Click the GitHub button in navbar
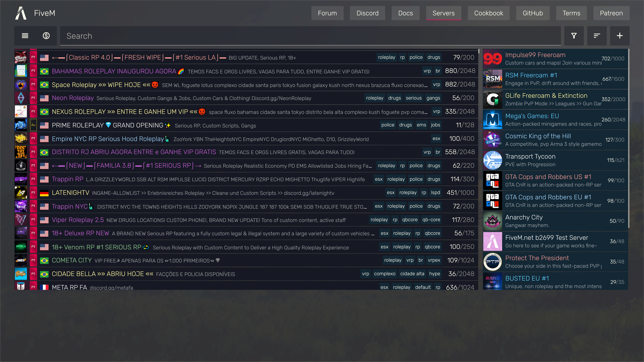This screenshot has height=362, width=644. pyautogui.click(x=533, y=13)
